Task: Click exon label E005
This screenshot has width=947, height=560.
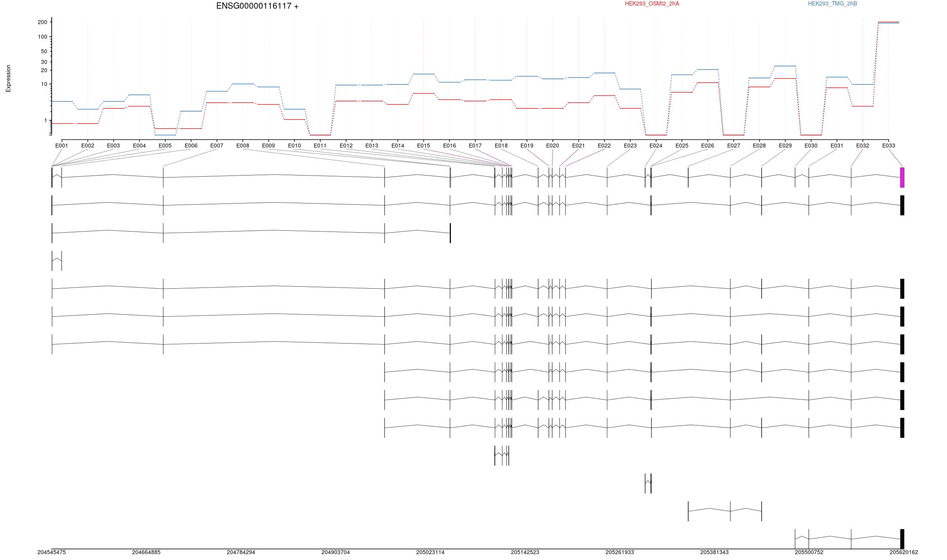Action: tap(165, 146)
